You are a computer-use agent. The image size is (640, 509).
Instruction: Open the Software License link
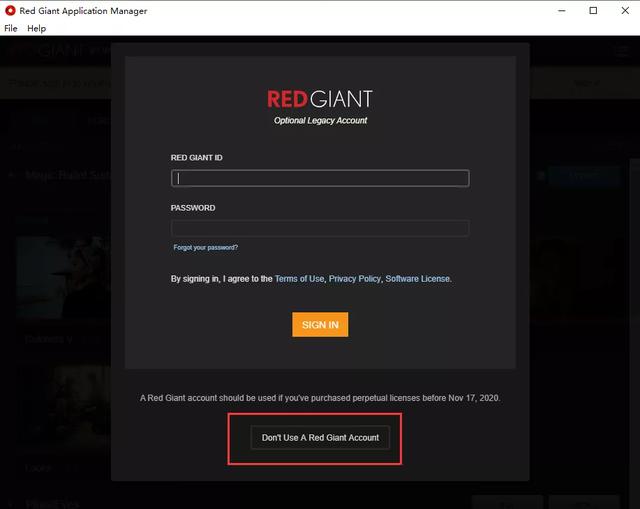pyautogui.click(x=418, y=279)
